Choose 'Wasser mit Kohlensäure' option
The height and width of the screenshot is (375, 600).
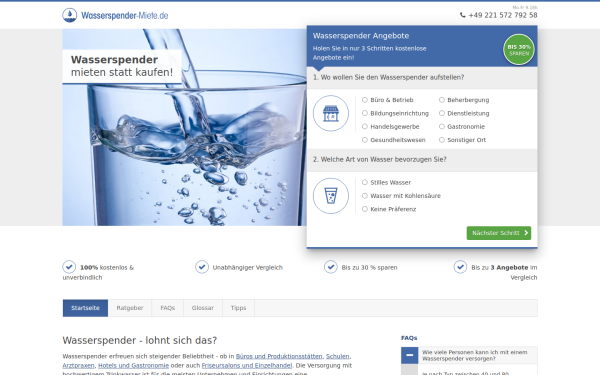coord(365,196)
